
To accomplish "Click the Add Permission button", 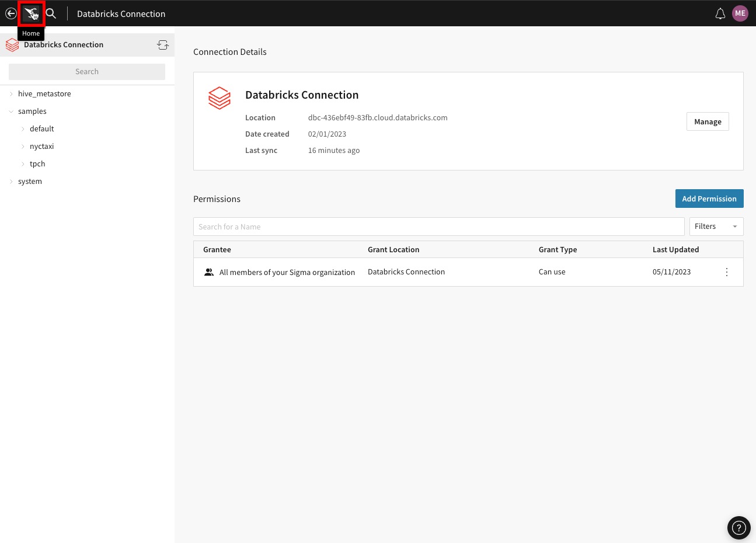I will coord(709,199).
